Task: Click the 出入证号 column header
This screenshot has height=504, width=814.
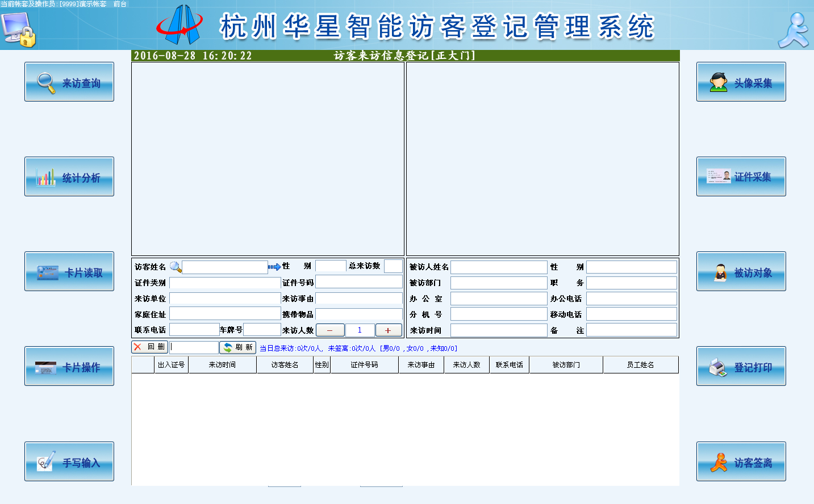Action: click(x=171, y=364)
